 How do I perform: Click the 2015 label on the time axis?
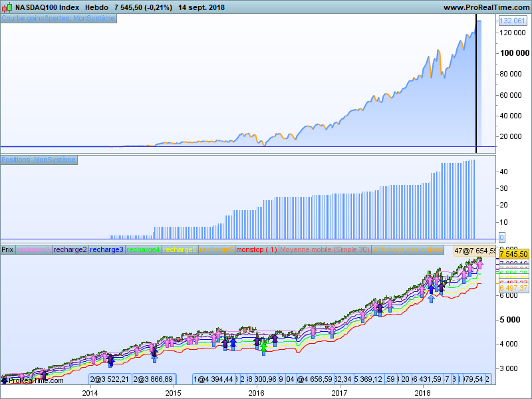173,393
